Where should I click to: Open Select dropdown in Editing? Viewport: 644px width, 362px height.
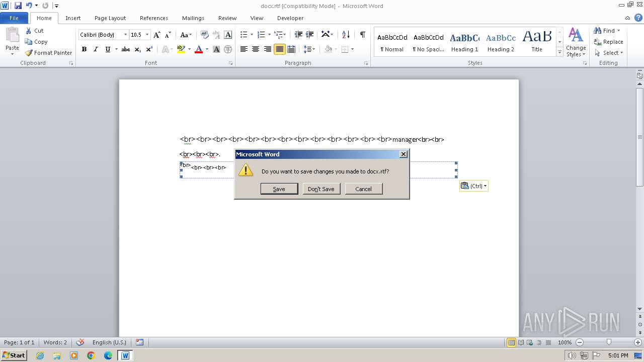click(608, 53)
